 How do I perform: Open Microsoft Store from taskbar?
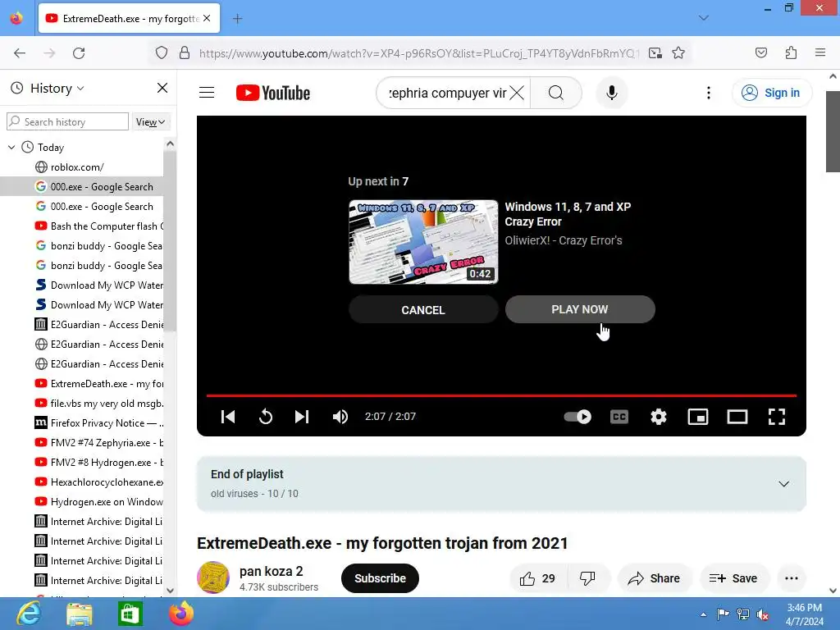click(130, 614)
